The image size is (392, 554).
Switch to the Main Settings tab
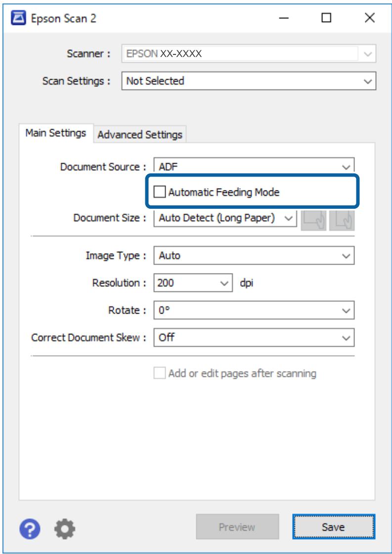point(56,133)
